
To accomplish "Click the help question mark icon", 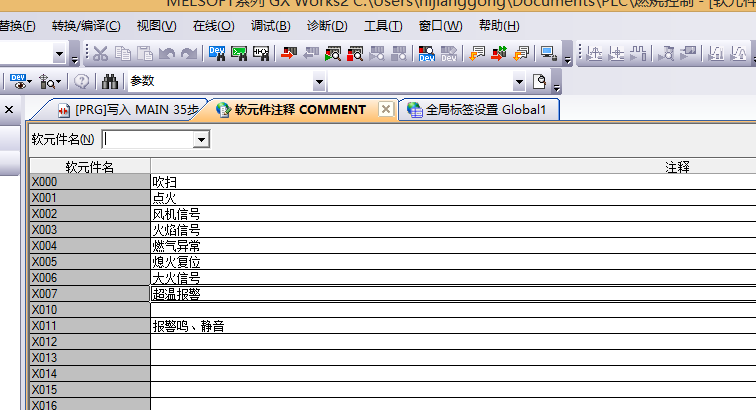I will point(82,81).
